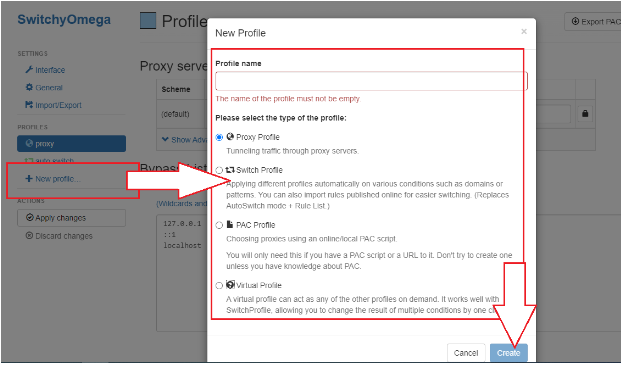Open Import/Export settings icon
Image resolution: width=622 pixels, height=365 pixels.
point(29,105)
